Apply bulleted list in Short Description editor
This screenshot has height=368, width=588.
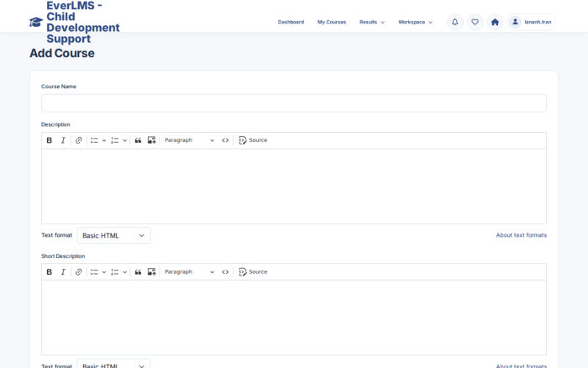94,272
